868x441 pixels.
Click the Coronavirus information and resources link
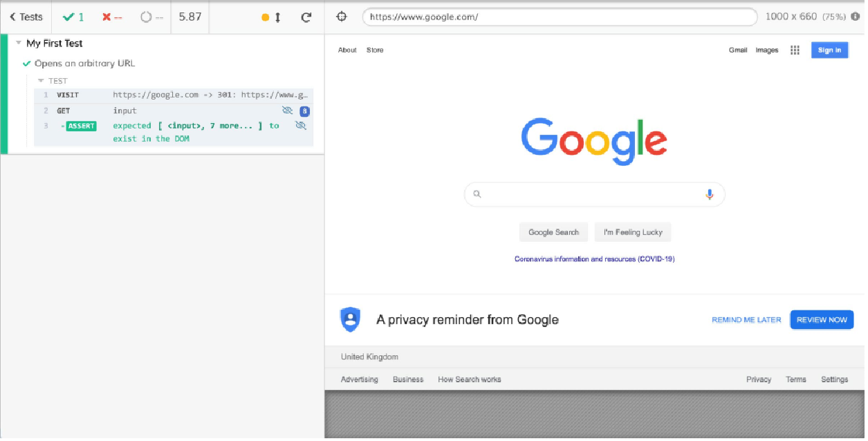coord(594,259)
